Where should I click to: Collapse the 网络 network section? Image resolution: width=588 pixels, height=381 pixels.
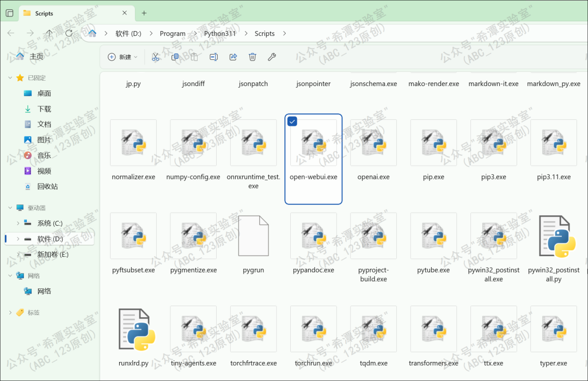(x=10, y=275)
